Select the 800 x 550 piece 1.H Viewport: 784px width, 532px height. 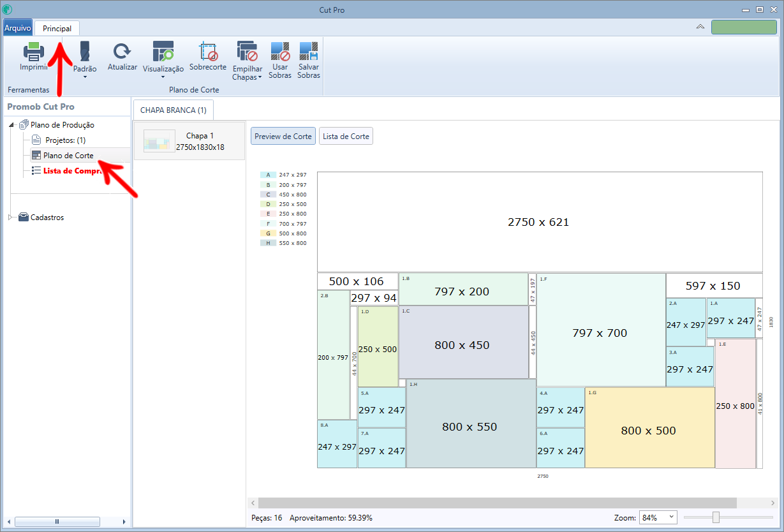click(471, 424)
